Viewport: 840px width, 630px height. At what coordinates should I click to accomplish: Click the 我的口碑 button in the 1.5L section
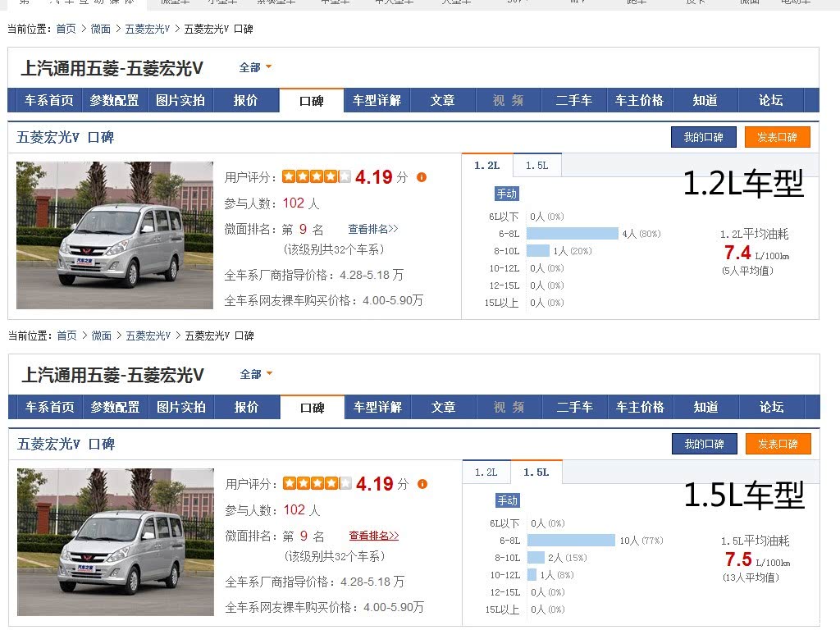click(705, 444)
